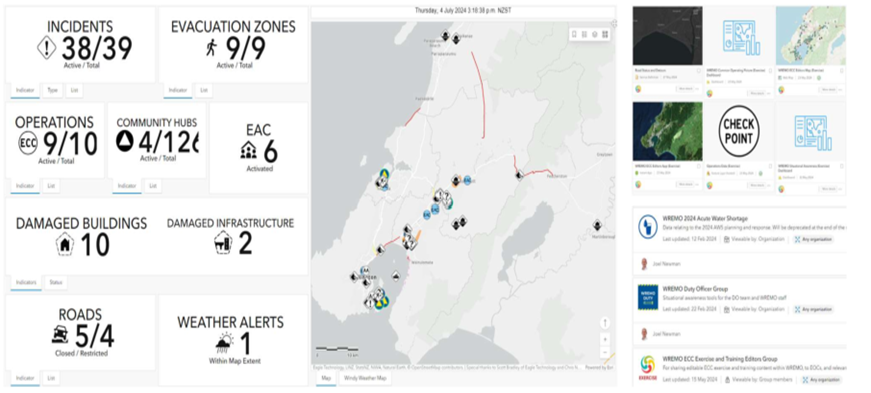Open the ellipsis menu on Common Operating Picture card
Image resolution: width=871 pixels, height=393 pixels.
click(x=769, y=93)
